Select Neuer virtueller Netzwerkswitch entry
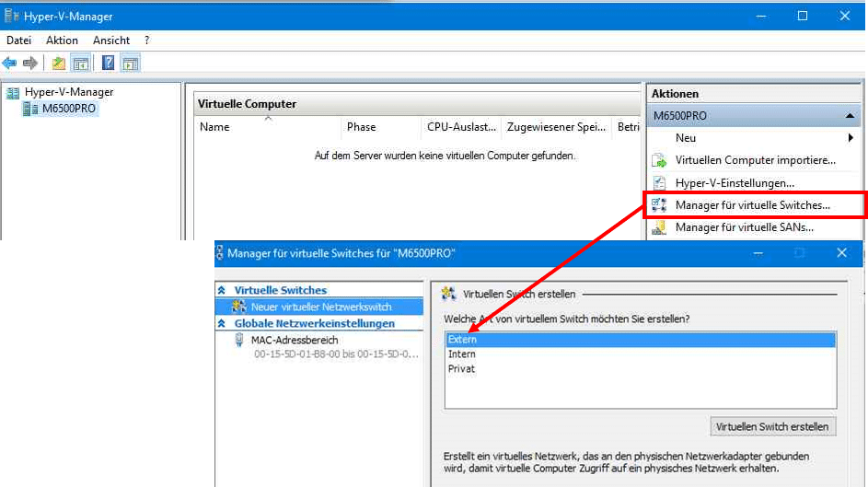Viewport: 868px width, 487px height. [x=320, y=307]
